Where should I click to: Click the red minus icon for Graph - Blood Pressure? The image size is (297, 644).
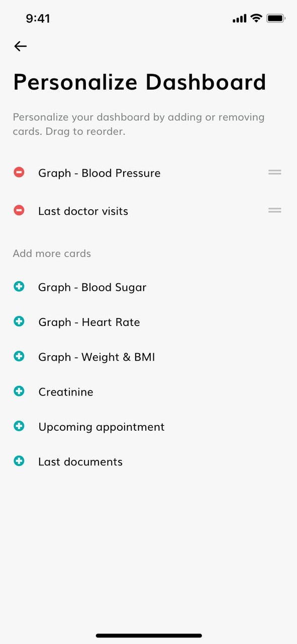19,172
